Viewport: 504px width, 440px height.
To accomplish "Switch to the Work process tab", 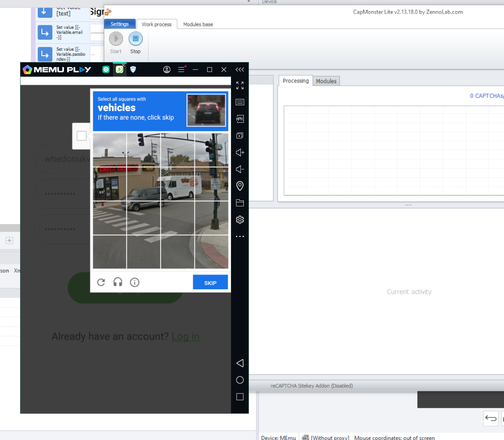I will tap(157, 24).
